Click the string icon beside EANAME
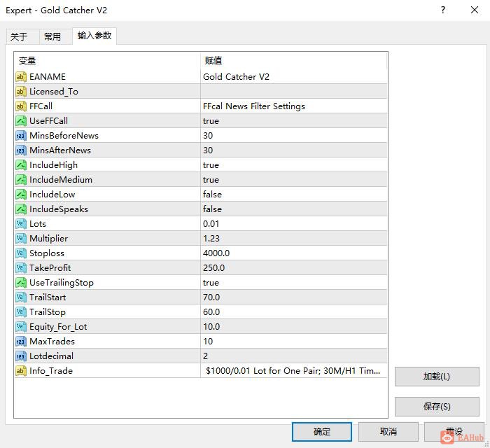 [20, 77]
